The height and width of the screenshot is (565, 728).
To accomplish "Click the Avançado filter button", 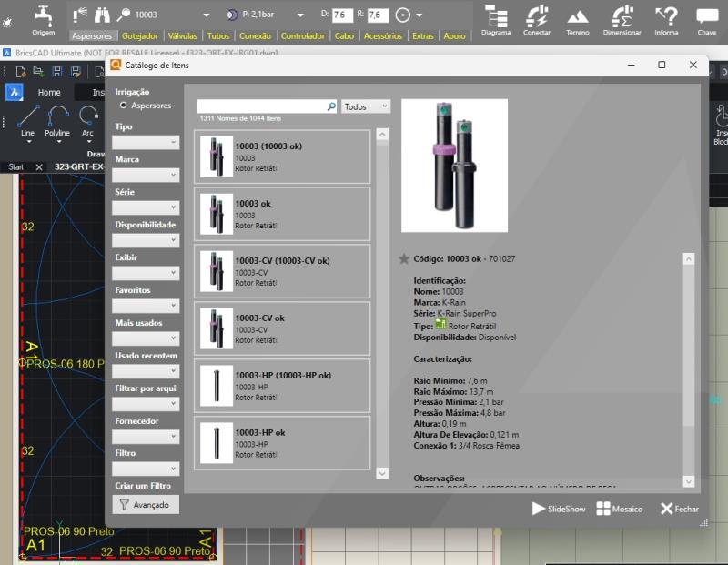I will coord(146,504).
